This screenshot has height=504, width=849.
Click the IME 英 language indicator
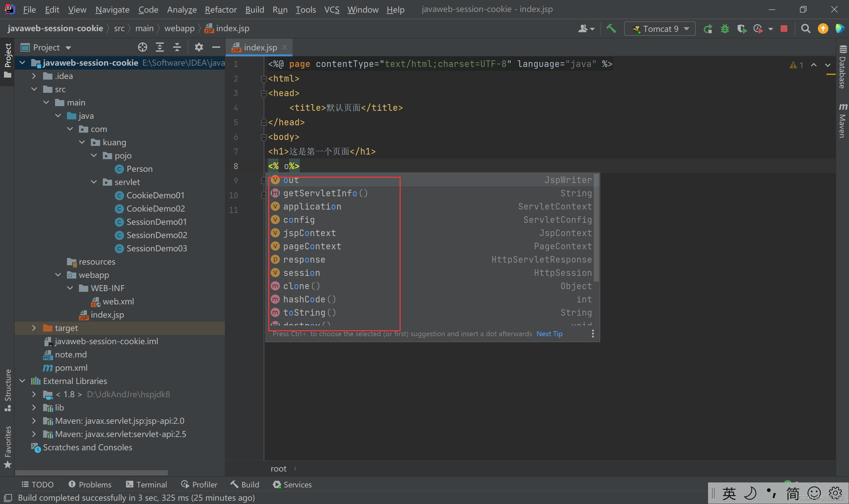(729, 493)
